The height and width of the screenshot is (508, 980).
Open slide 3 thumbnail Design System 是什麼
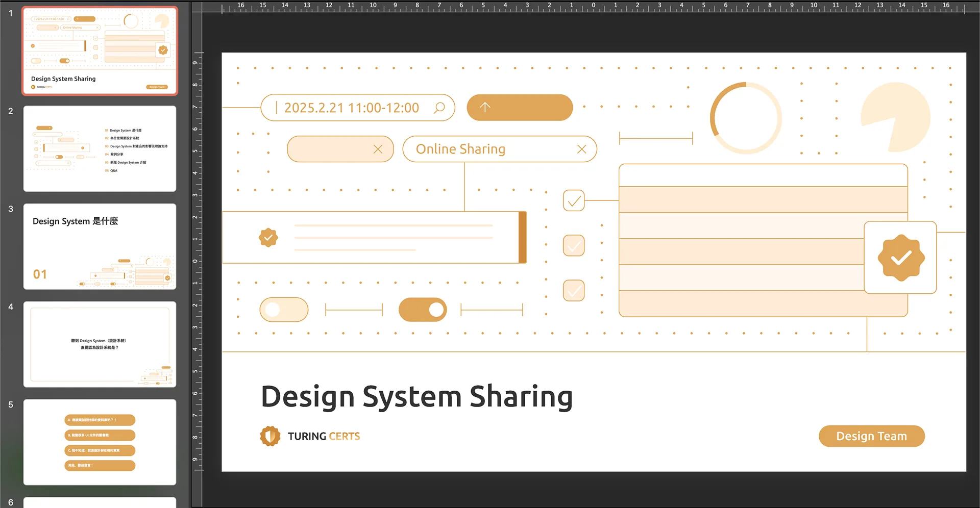click(100, 246)
